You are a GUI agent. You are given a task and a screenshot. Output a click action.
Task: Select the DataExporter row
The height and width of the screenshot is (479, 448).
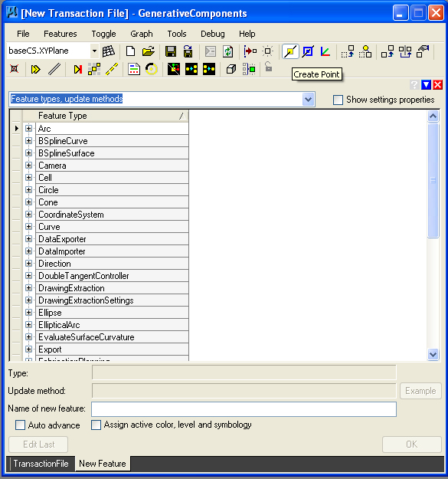coord(113,239)
